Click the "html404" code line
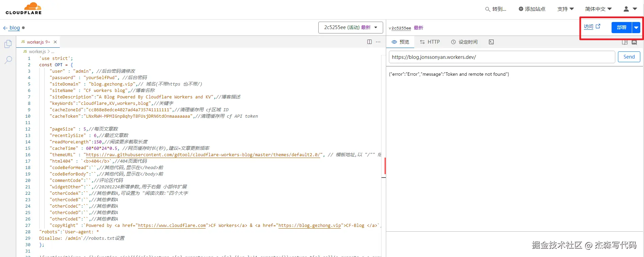Screen dimensions: 644x257 (98, 161)
